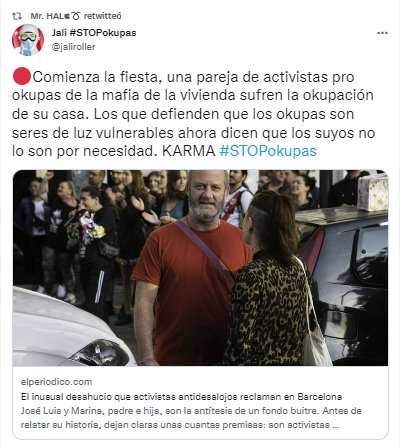Viewport: 403px width, 448px height.
Task: Click the red circle emoji in tweet
Action: click(x=22, y=77)
